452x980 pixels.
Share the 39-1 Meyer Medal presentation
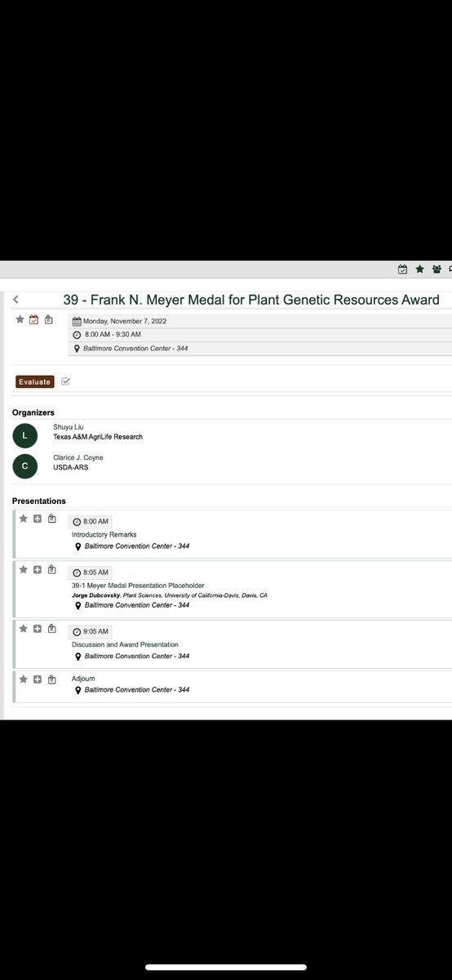(x=51, y=569)
